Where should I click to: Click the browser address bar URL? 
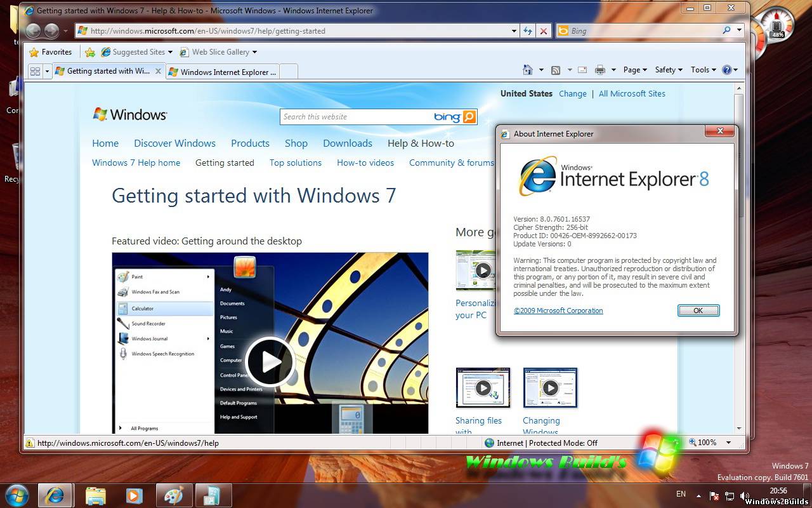208,30
